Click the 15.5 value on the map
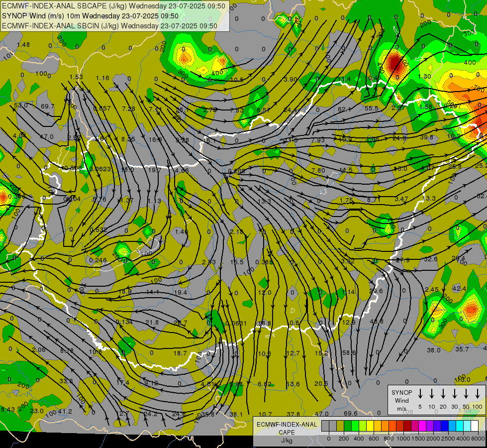 tap(237, 262)
